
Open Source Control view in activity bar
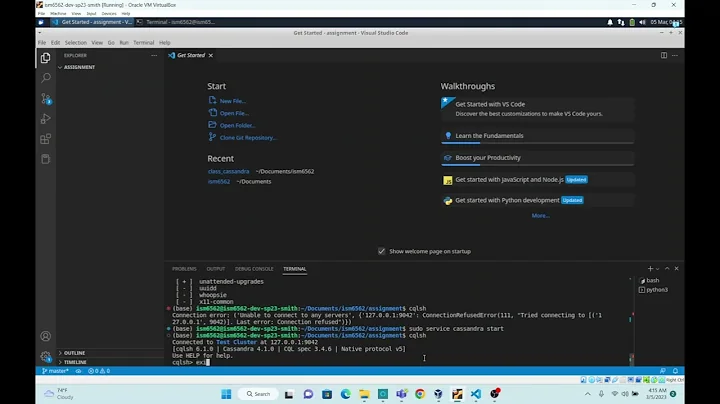tap(45, 98)
